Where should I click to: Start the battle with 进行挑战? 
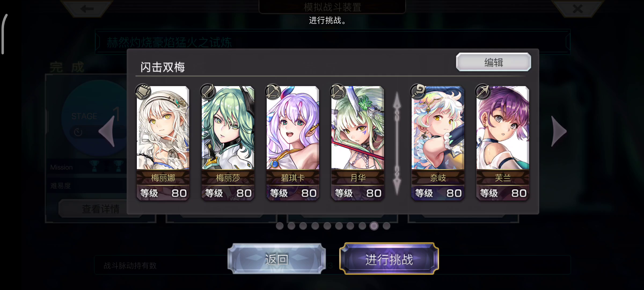pyautogui.click(x=389, y=259)
